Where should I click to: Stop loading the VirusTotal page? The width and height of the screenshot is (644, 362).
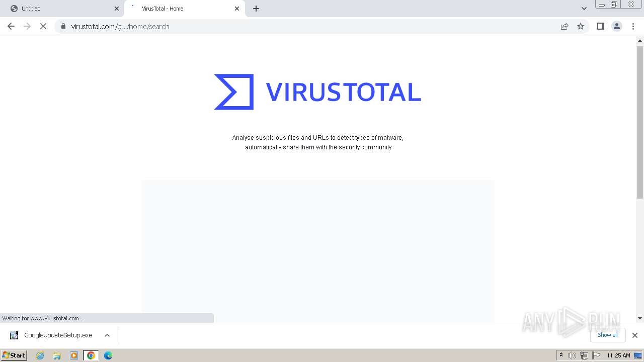click(43, 26)
